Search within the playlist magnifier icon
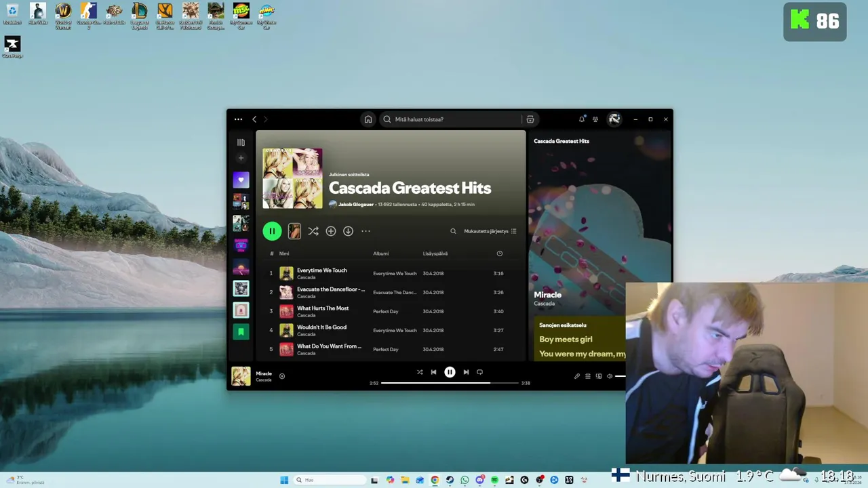Viewport: 868px width, 488px height. [x=453, y=231]
